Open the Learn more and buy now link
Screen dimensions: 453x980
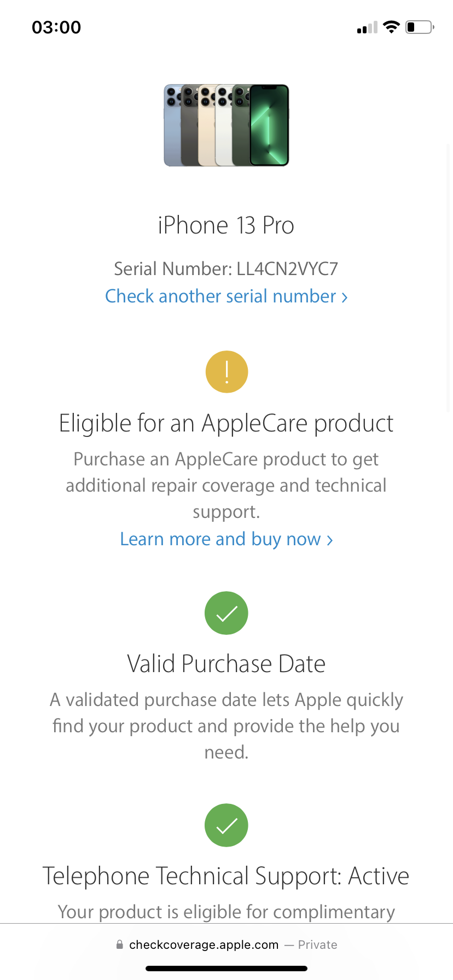click(226, 539)
